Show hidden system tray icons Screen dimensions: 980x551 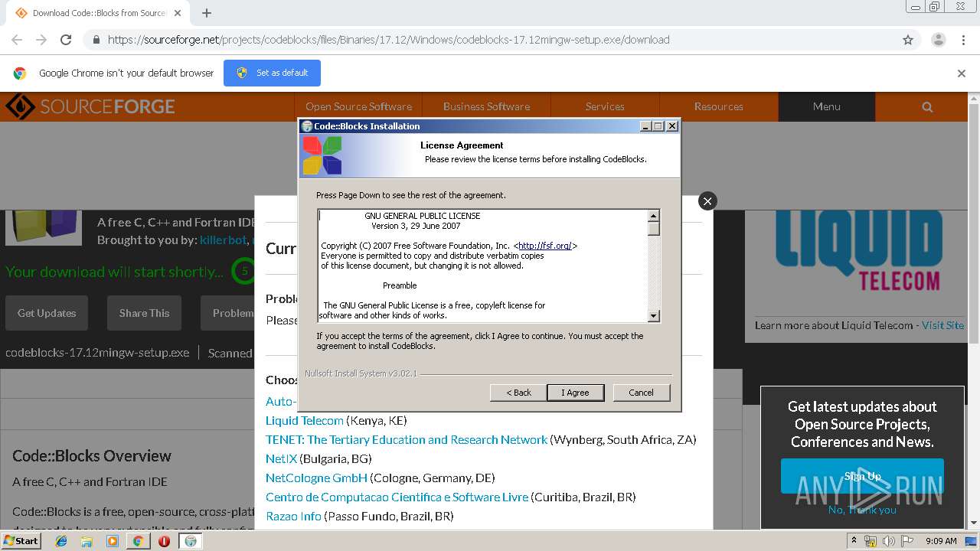tap(854, 540)
